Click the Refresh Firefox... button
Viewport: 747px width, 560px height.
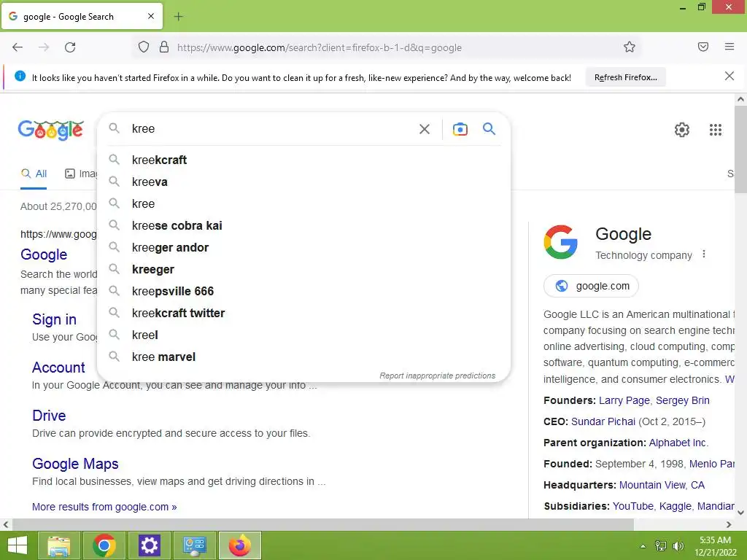(x=625, y=77)
